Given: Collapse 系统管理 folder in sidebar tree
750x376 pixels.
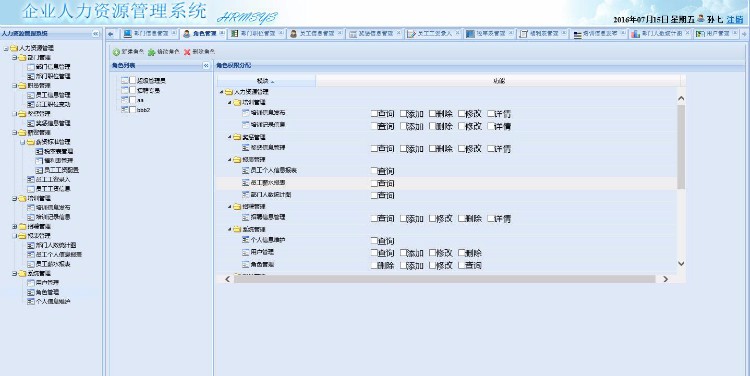Looking at the screenshot, I should coord(15,274).
